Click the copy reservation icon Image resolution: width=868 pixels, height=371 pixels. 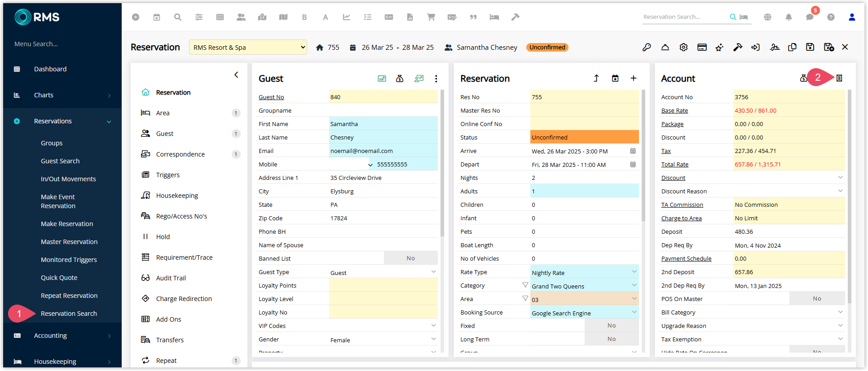point(792,47)
